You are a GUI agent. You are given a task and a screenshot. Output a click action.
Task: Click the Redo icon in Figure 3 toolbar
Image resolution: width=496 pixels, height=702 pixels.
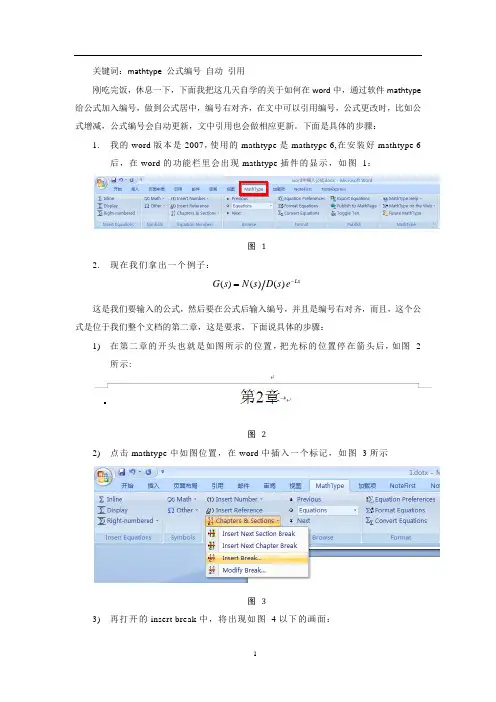[x=148, y=472]
